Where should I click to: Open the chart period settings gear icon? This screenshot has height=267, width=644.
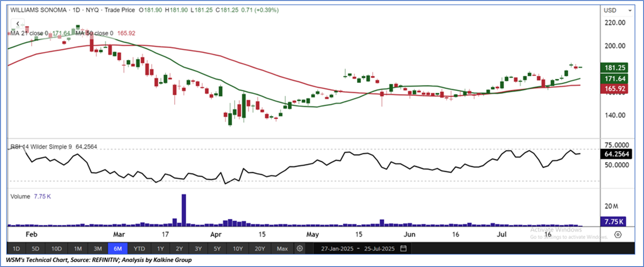pos(300,249)
